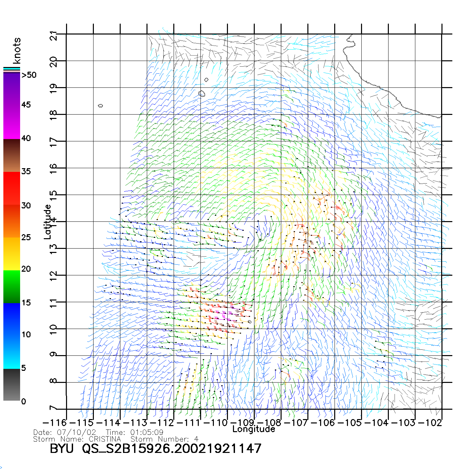Click the blue 5–15 knots color band
Image resolution: width=476 pixels, height=469 pixels.
(12, 335)
